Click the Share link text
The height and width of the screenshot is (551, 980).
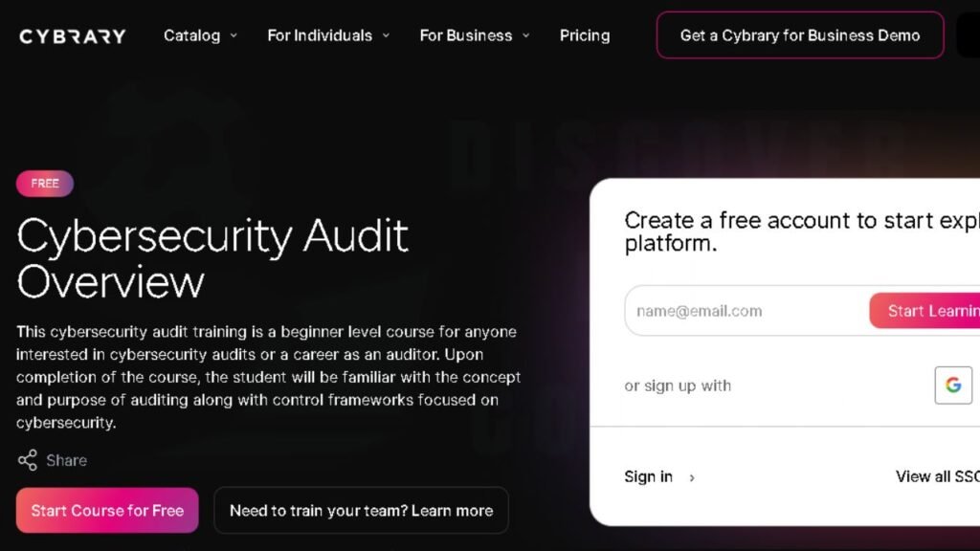tap(66, 460)
